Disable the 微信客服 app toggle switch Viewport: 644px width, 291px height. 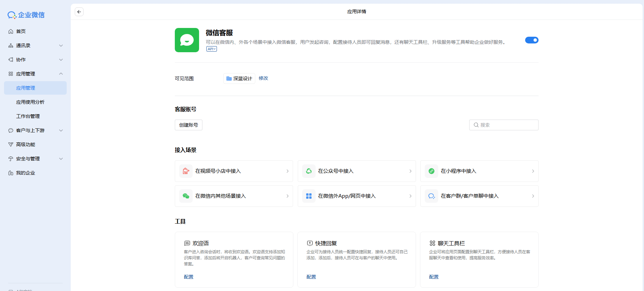tap(532, 40)
